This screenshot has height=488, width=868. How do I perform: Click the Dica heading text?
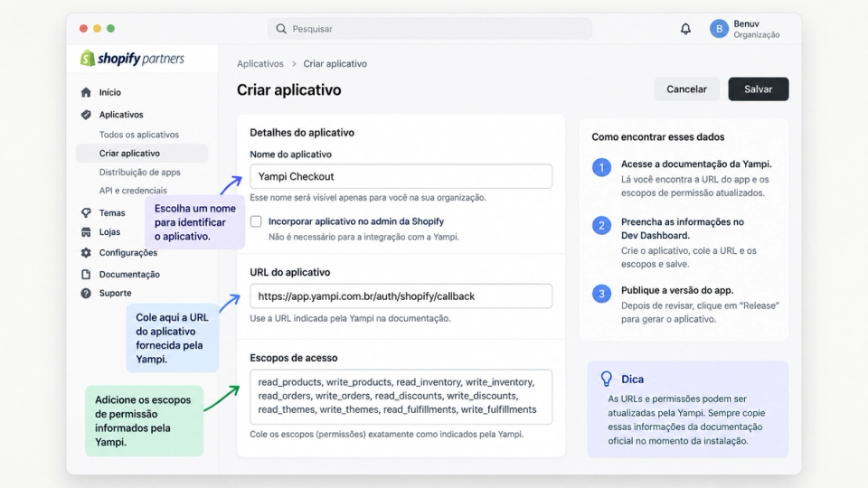point(632,379)
